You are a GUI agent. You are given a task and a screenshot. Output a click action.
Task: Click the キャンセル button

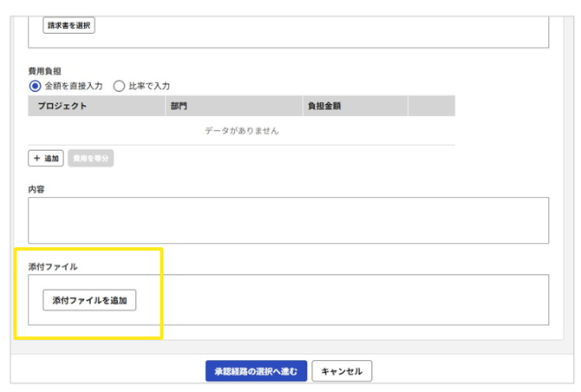tap(342, 371)
